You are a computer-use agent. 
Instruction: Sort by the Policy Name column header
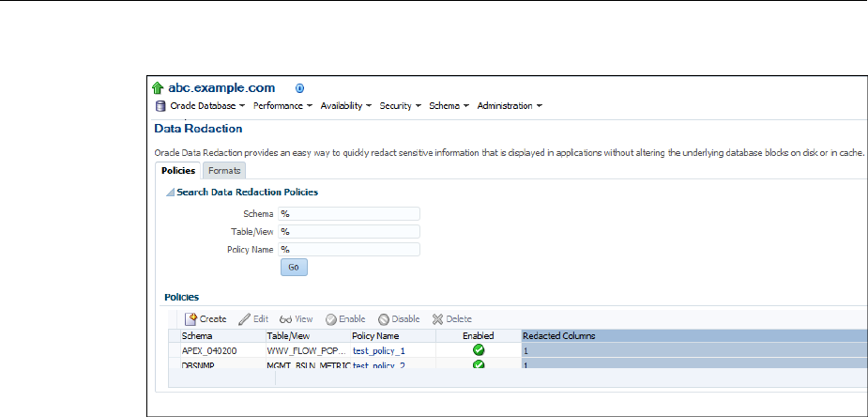[x=393, y=335]
